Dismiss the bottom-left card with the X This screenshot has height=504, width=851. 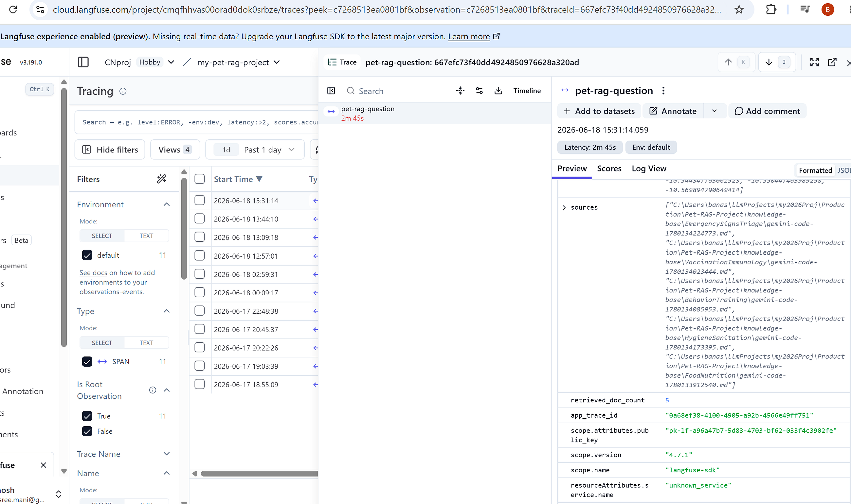[x=44, y=465]
